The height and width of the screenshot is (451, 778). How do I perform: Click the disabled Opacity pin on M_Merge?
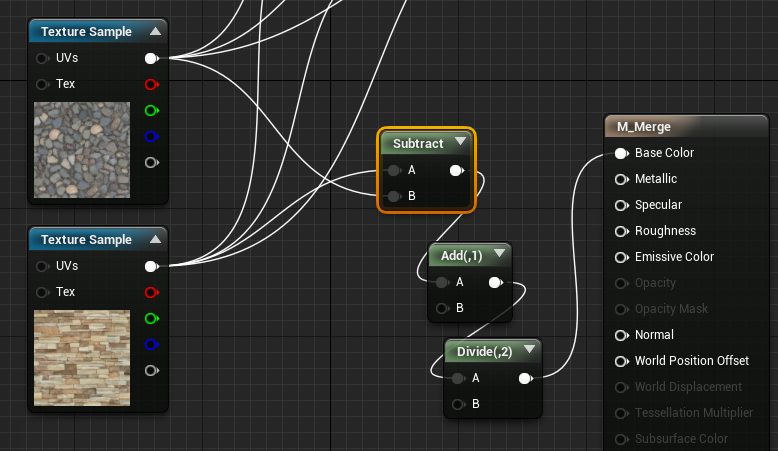click(x=621, y=283)
